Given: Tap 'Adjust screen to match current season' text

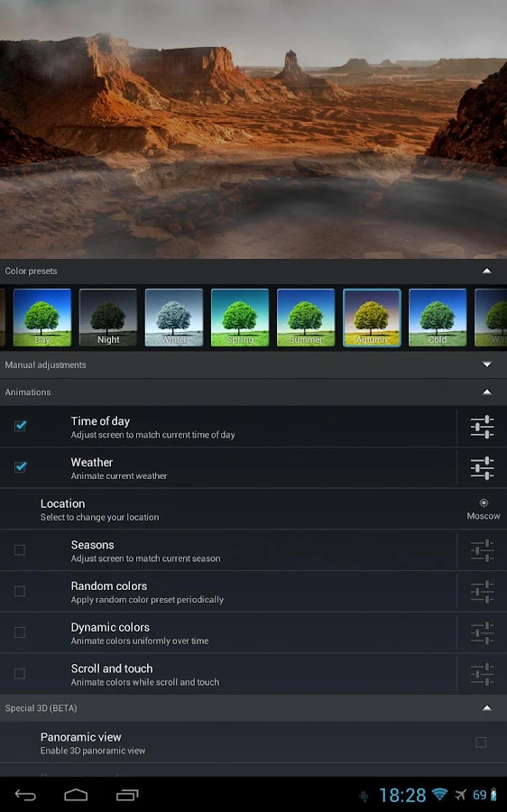Looking at the screenshot, I should (x=145, y=558).
